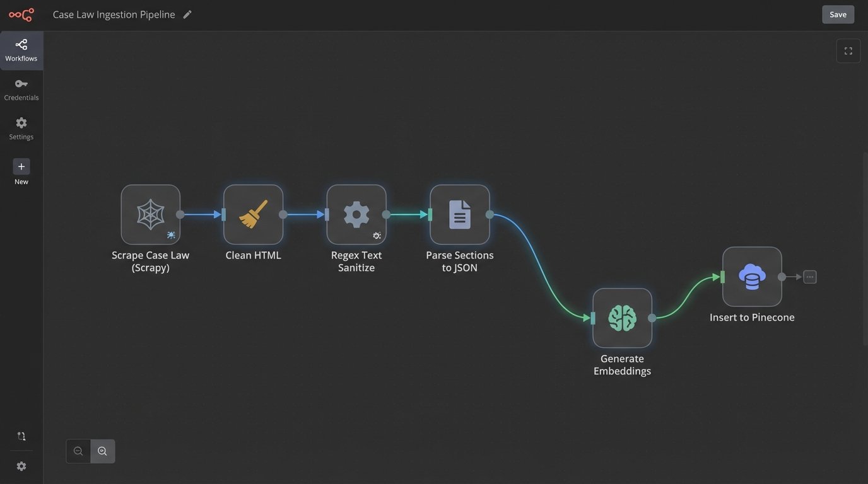Click the Parse Sections to JSON document node
868x484 pixels.
(459, 214)
